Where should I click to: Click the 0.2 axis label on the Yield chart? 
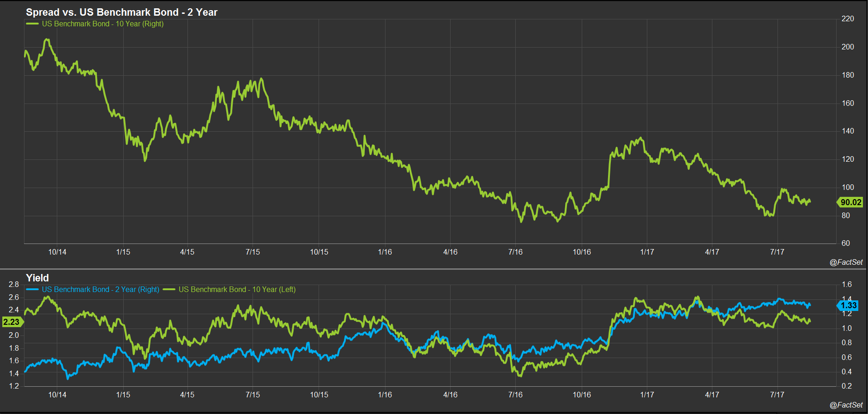pos(847,386)
